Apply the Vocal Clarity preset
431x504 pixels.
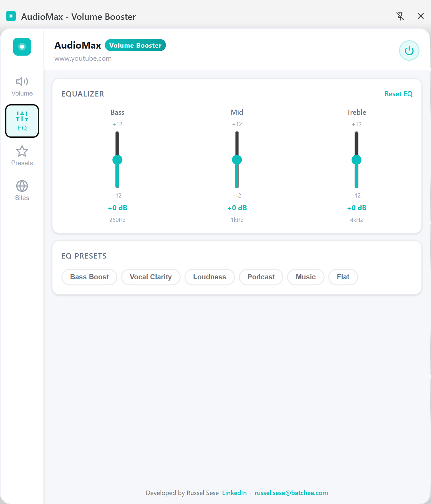[x=151, y=277]
